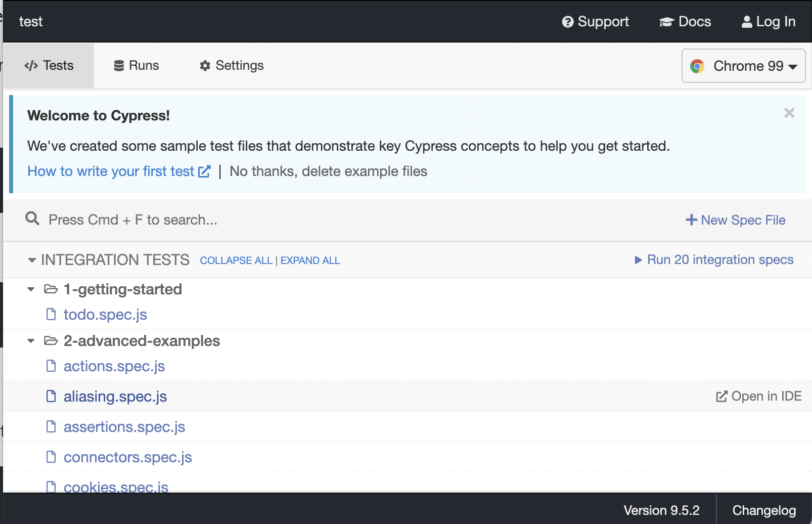The width and height of the screenshot is (812, 524).
Task: Click the Chrome browser logo icon
Action: 697,66
